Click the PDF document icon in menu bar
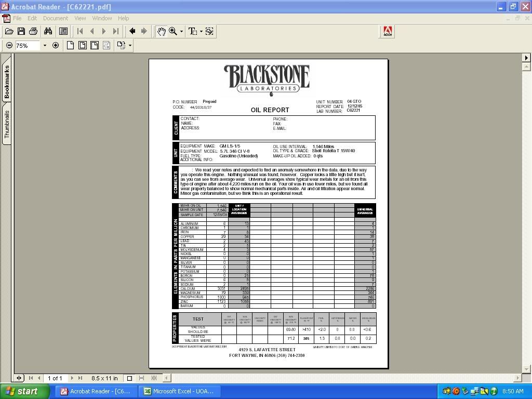Screen dimensions: 532x399 (6, 18)
